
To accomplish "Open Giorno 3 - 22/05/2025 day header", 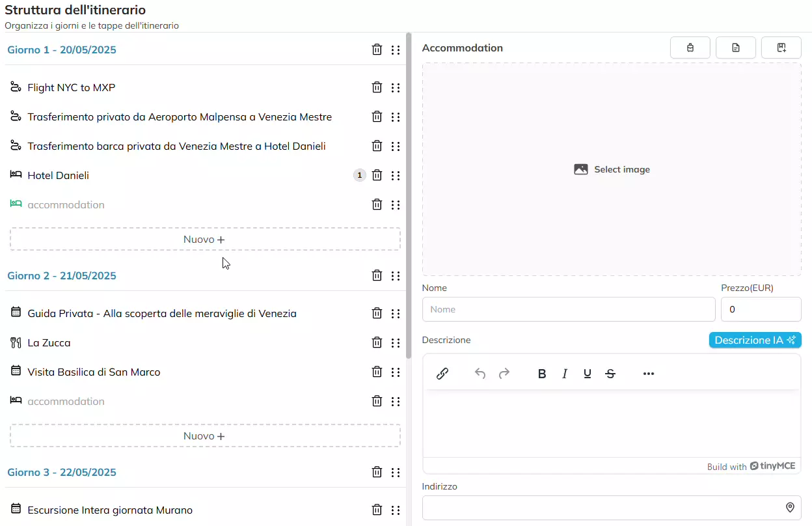I will [x=62, y=472].
